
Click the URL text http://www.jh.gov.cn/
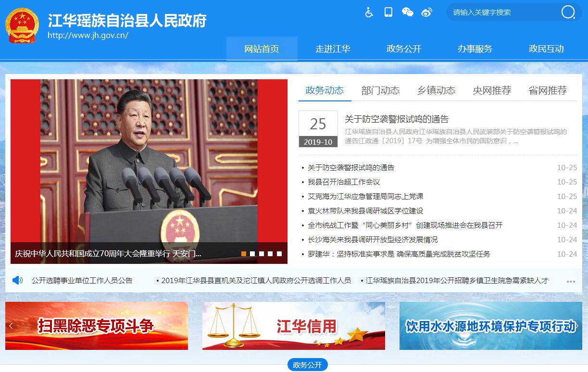pyautogui.click(x=88, y=35)
